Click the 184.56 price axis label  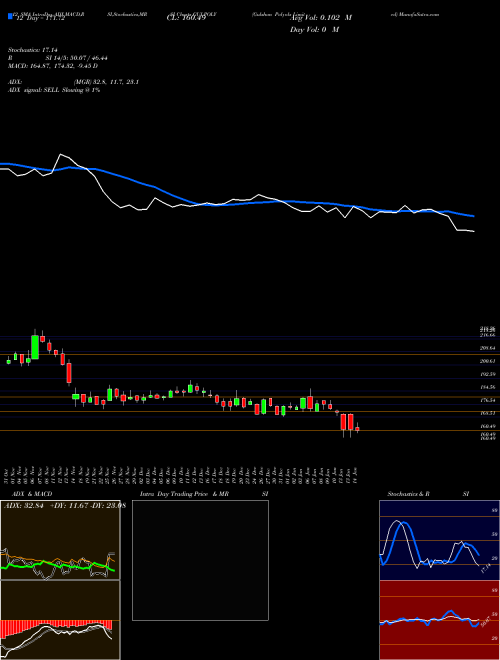(x=487, y=387)
